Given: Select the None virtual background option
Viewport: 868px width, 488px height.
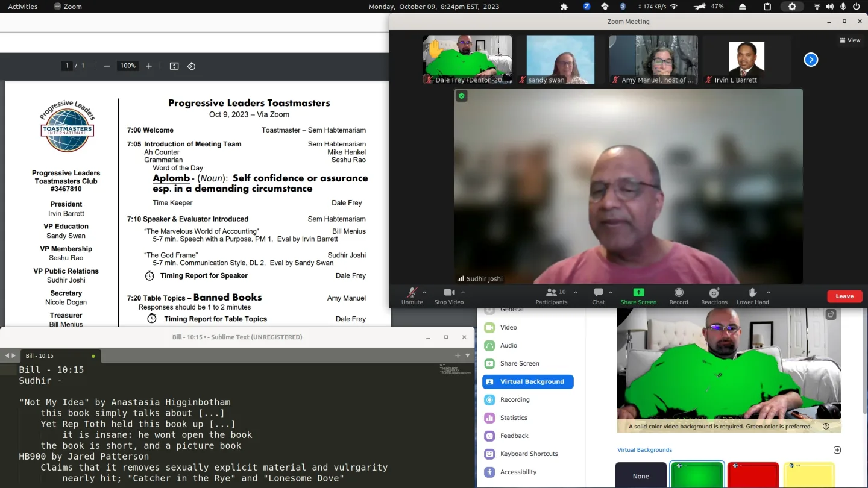Looking at the screenshot, I should pos(641,475).
